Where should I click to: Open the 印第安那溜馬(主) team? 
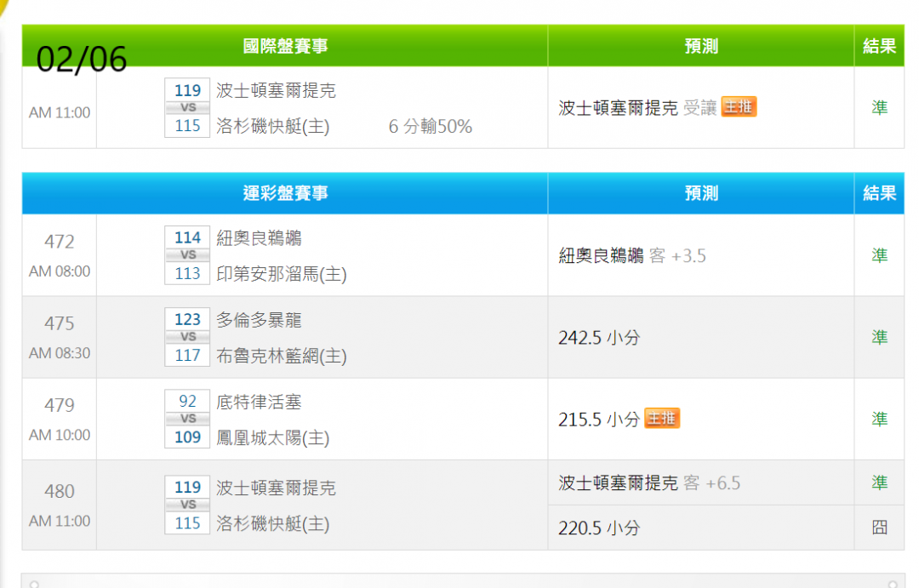pos(282,274)
